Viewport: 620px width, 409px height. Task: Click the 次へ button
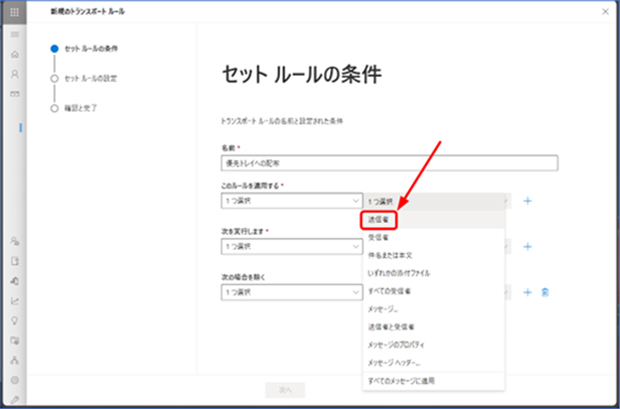point(285,390)
